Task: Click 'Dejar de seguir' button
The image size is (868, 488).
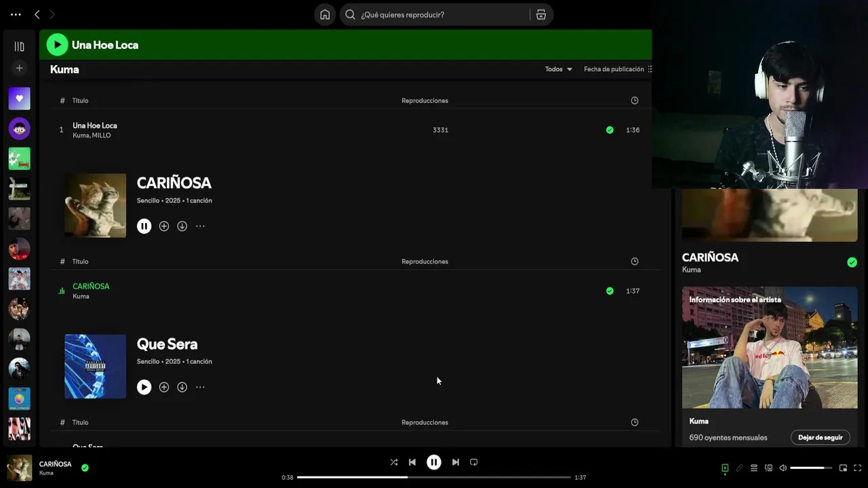Action: tap(820, 437)
